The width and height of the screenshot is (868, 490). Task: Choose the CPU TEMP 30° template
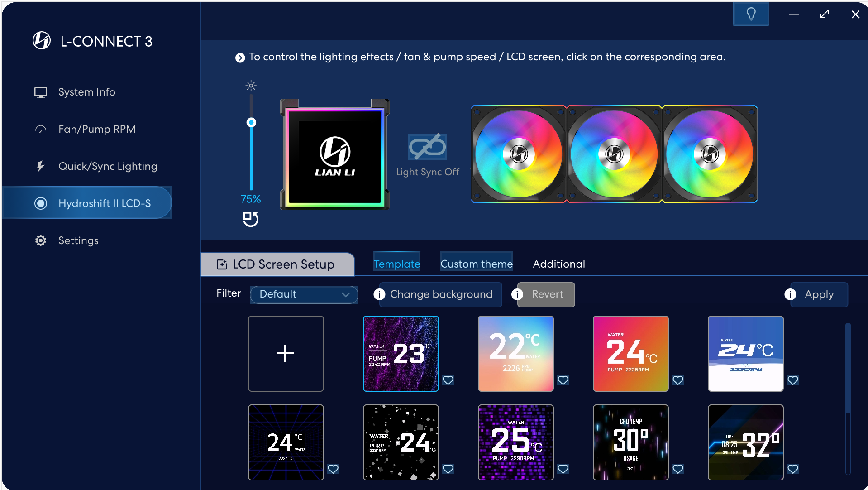[x=631, y=442]
